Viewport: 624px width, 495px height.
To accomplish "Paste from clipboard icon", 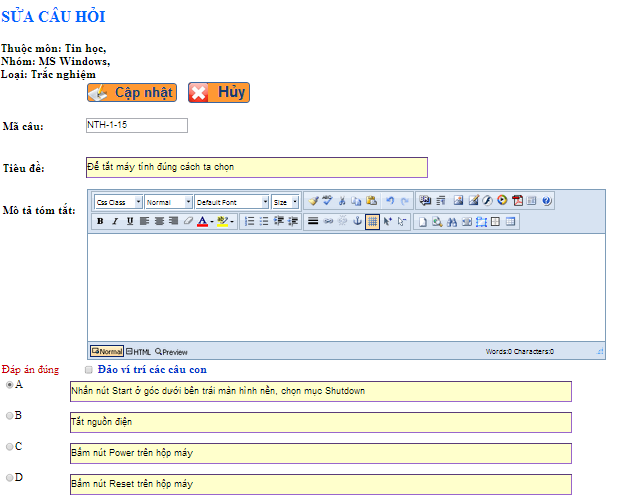I will pyautogui.click(x=371, y=201).
